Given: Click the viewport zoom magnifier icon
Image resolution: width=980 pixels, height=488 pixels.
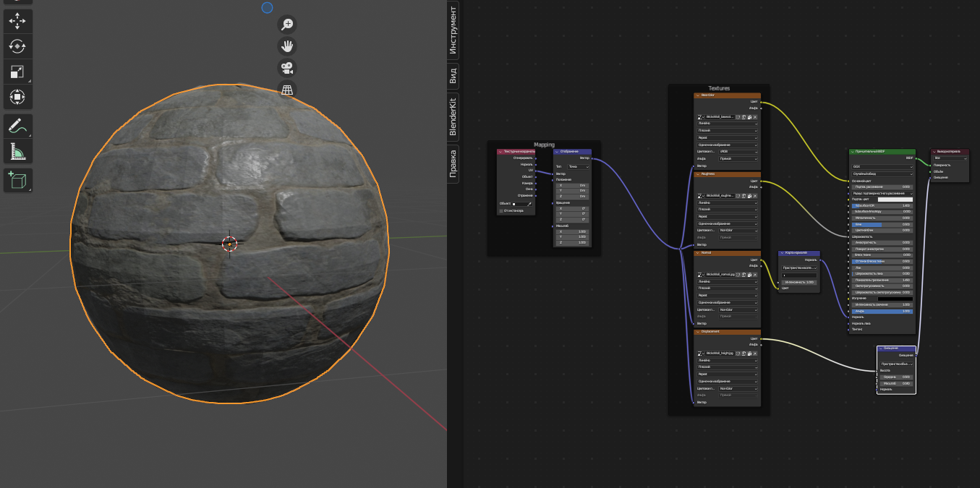Looking at the screenshot, I should click(287, 25).
